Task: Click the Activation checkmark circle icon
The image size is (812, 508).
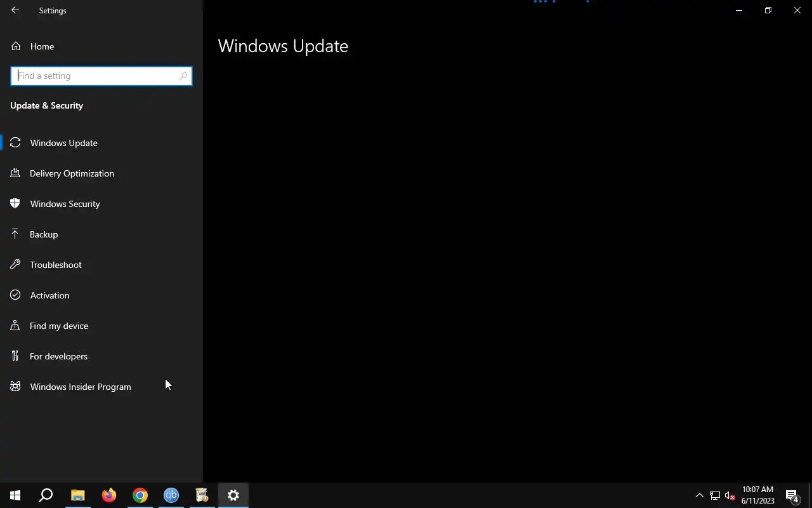Action: click(15, 295)
